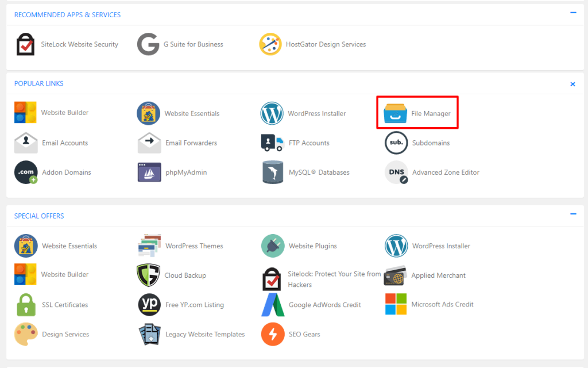Click the Website Essentials icon in Popular Links
This screenshot has height=368, width=588.
148,113
